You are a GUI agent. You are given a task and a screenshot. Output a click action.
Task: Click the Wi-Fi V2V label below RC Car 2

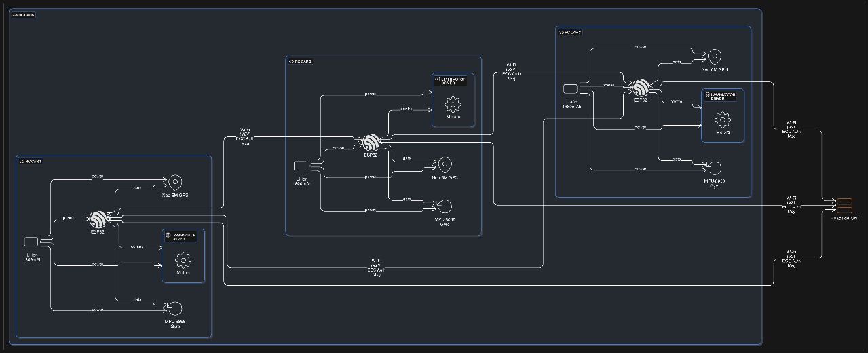pyautogui.click(x=375, y=267)
